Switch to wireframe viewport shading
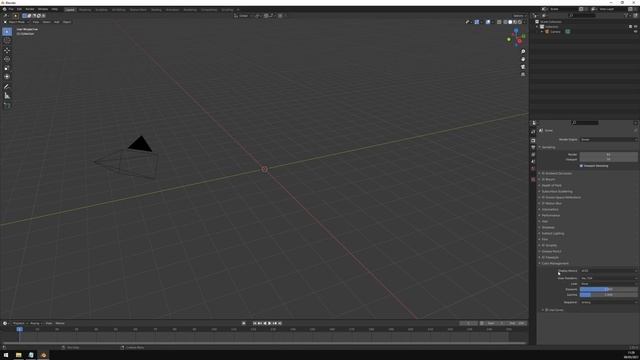The image size is (640, 360). tap(505, 22)
